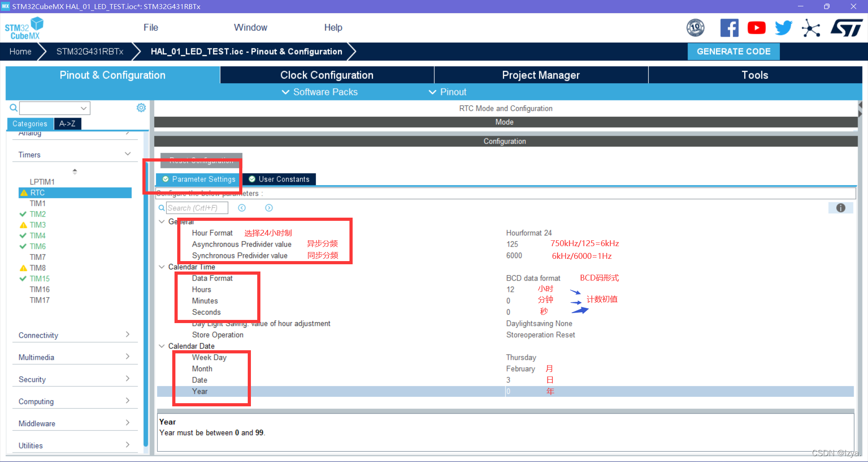Expand the Security category

click(x=127, y=379)
